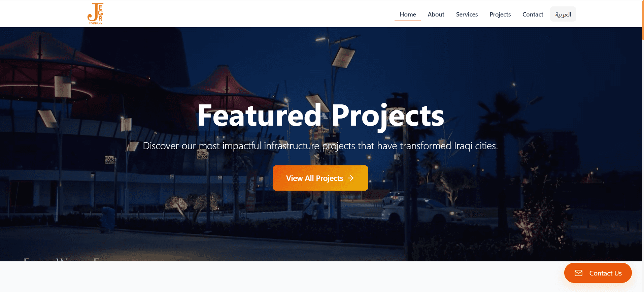Navigate to Projects in the navbar
This screenshot has width=644, height=292.
[500, 14]
